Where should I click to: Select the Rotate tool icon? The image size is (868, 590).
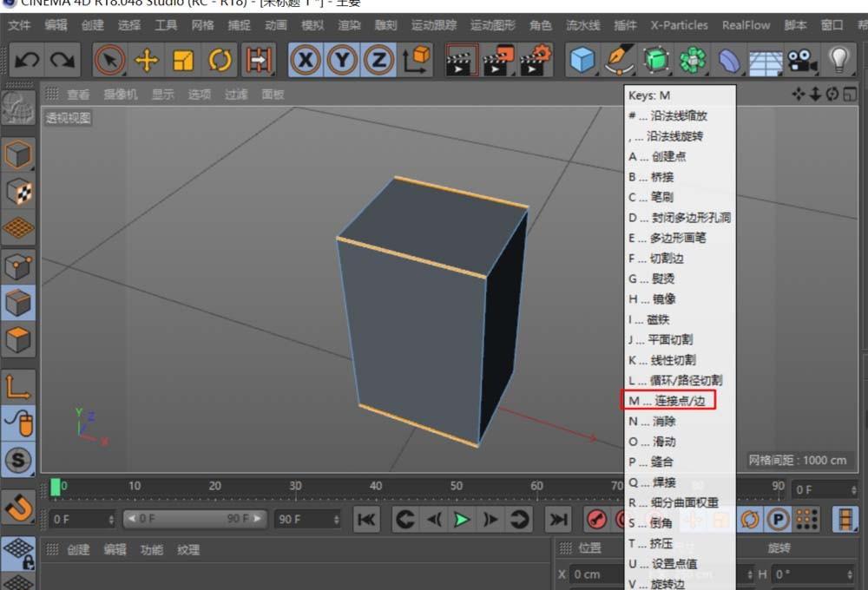(x=219, y=59)
